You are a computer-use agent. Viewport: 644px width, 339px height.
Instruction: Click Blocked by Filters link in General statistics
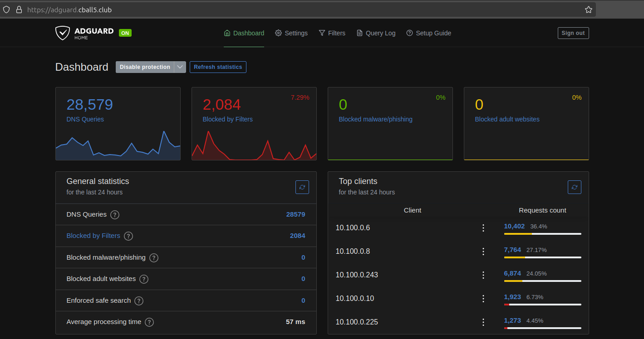click(93, 236)
